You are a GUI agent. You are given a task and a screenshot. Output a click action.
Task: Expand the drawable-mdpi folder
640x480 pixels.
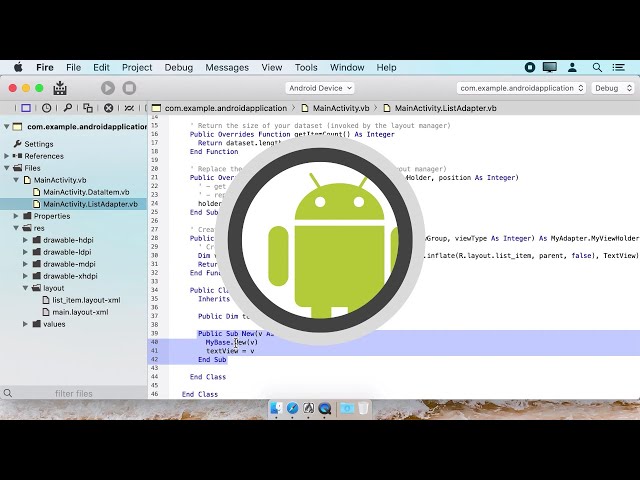coord(25,264)
